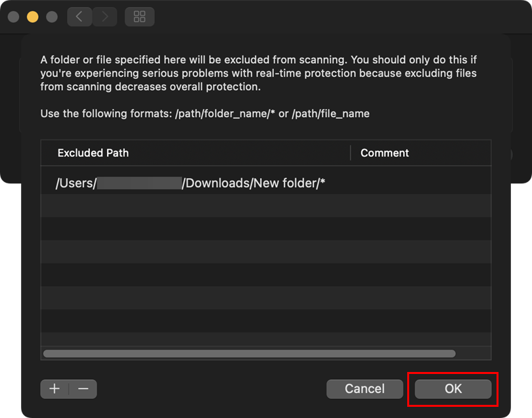This screenshot has width=532, height=418.
Task: Click the Comment column header
Action: pyautogui.click(x=385, y=153)
